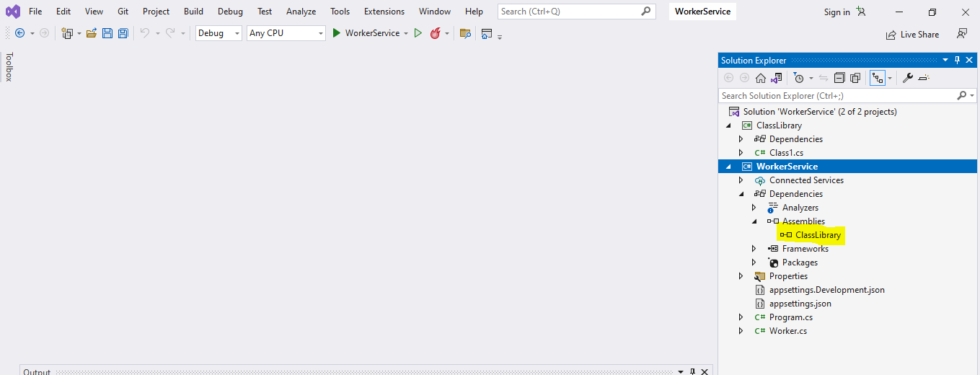Expand the Connected Services node
The height and width of the screenshot is (375, 980).
click(x=741, y=180)
